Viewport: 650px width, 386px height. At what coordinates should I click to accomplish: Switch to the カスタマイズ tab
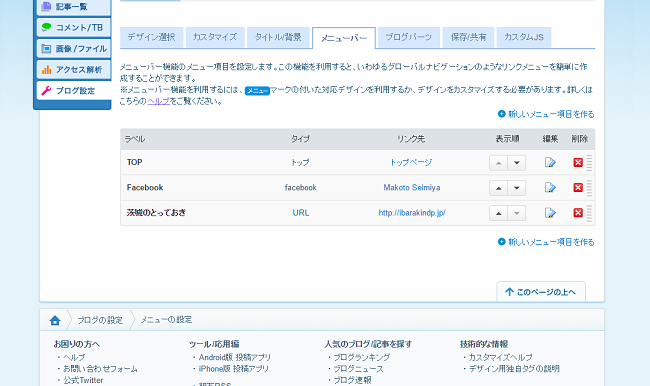pyautogui.click(x=215, y=37)
